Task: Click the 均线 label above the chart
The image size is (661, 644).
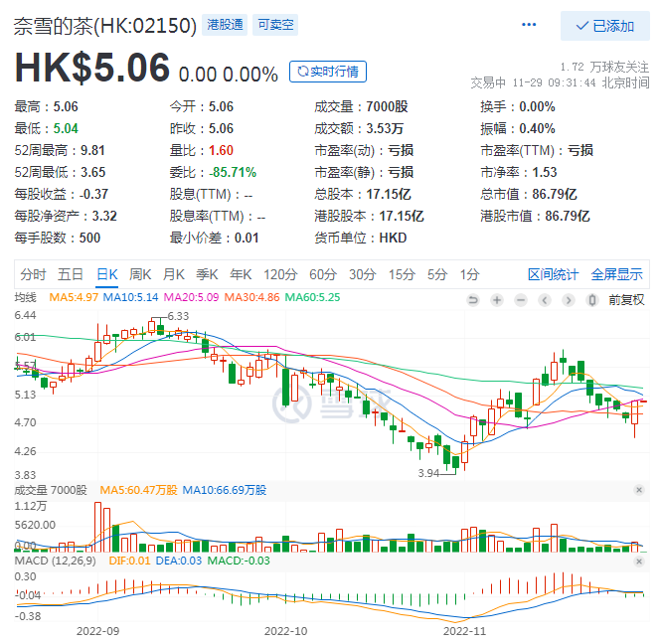Action: (25, 297)
